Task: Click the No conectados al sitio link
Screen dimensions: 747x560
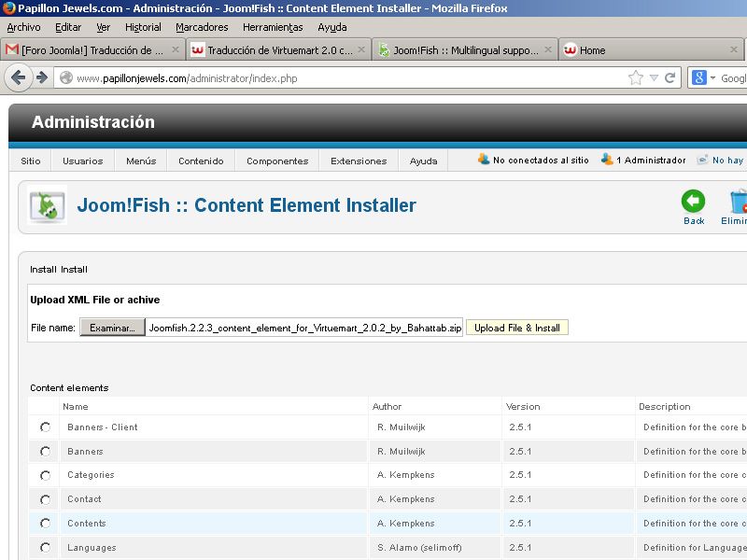Action: click(x=541, y=160)
